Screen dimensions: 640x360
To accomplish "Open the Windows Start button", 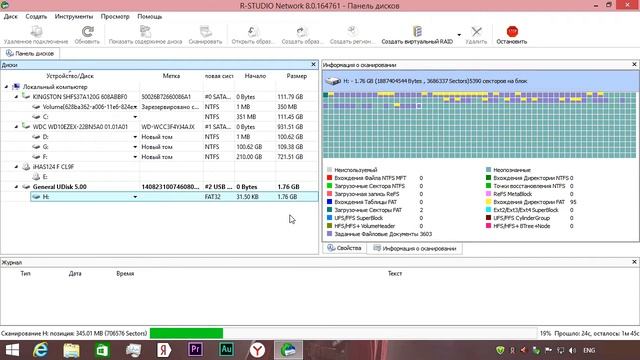I will (x=12, y=350).
